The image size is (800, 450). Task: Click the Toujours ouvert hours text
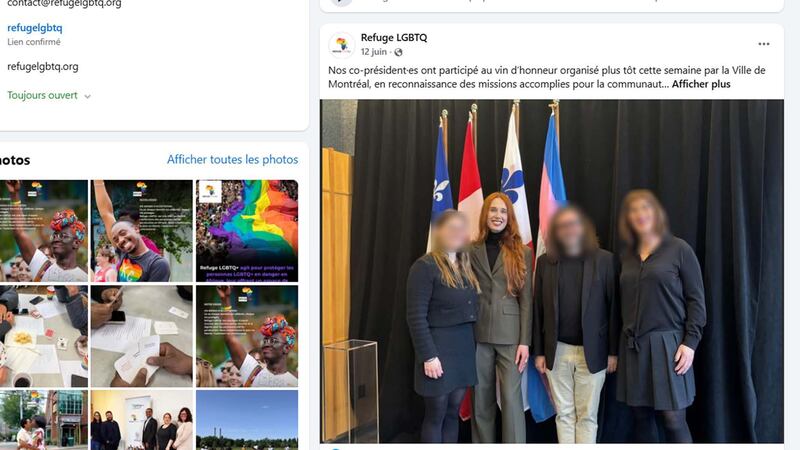click(42, 95)
